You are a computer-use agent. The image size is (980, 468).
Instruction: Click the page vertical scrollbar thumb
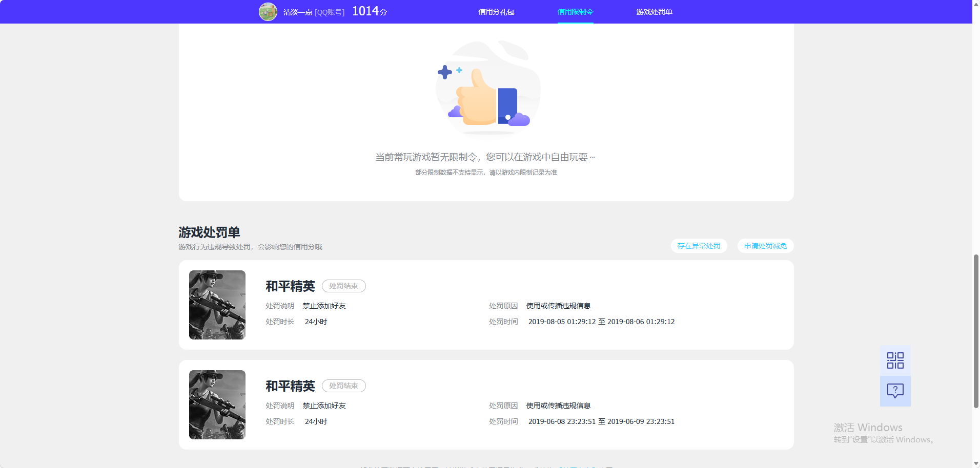pyautogui.click(x=976, y=331)
